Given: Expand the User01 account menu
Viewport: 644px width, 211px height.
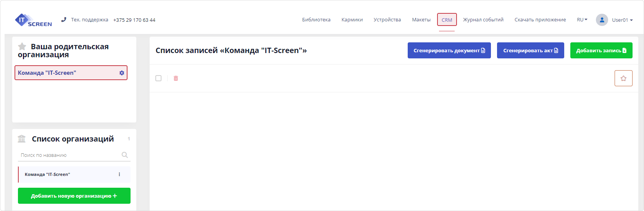Looking at the screenshot, I should click(x=622, y=20).
